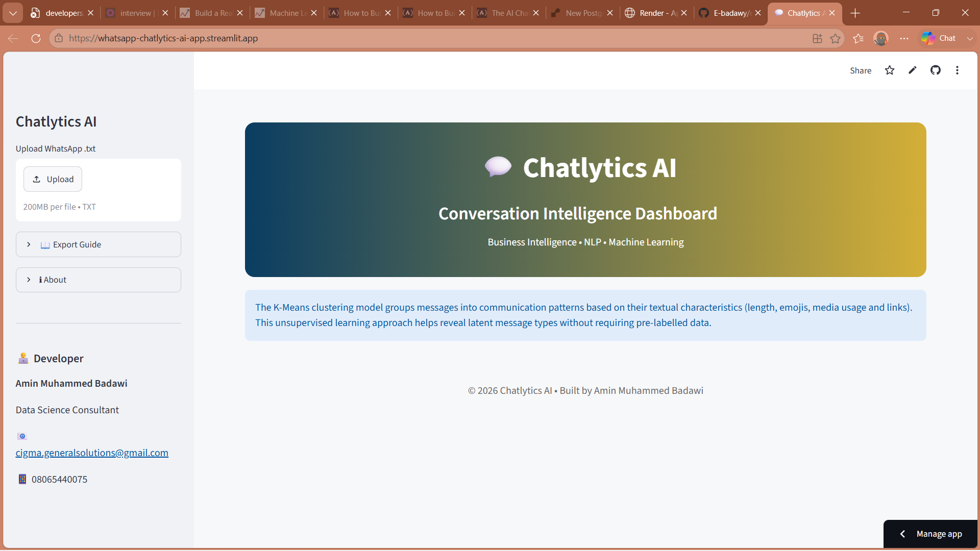Open the three-dot app menu

point(958,70)
